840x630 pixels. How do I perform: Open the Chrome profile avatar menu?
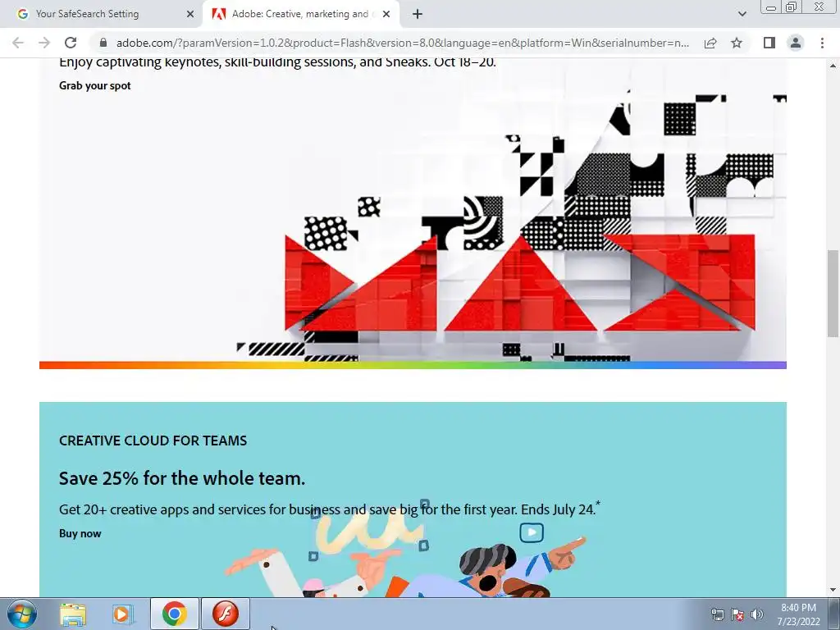point(796,43)
